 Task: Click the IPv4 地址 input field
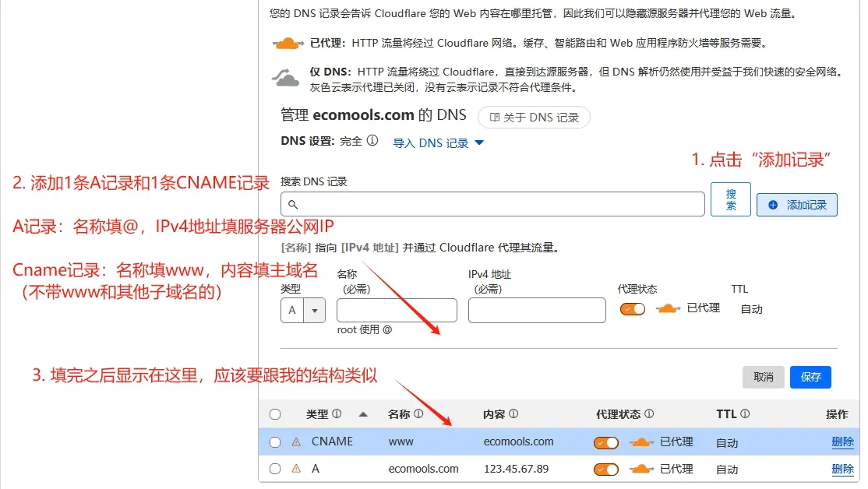tap(537, 311)
